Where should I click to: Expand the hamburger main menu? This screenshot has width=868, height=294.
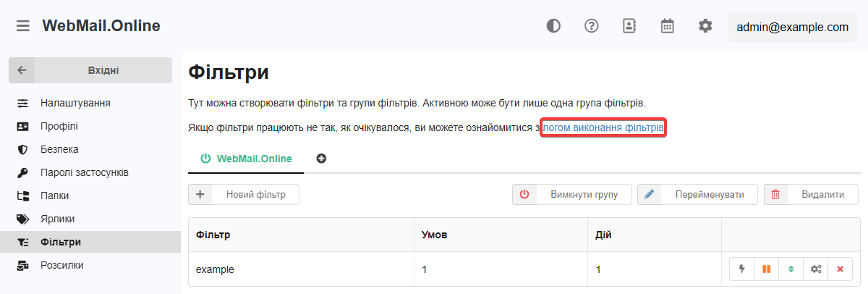tap(23, 26)
